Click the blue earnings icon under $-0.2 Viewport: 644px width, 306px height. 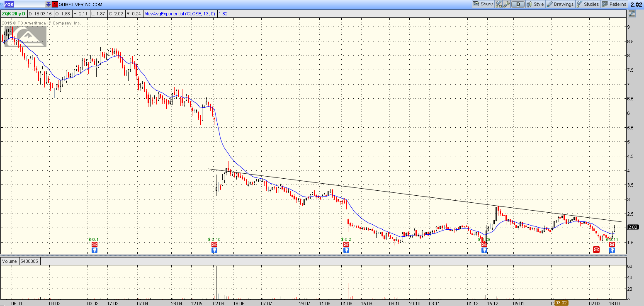click(x=346, y=250)
